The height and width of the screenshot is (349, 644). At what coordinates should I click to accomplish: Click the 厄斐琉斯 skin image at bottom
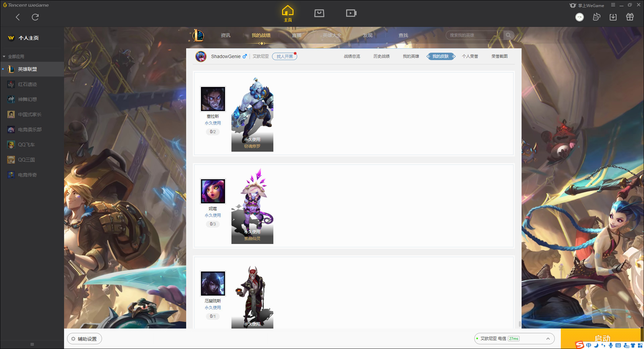point(252,297)
